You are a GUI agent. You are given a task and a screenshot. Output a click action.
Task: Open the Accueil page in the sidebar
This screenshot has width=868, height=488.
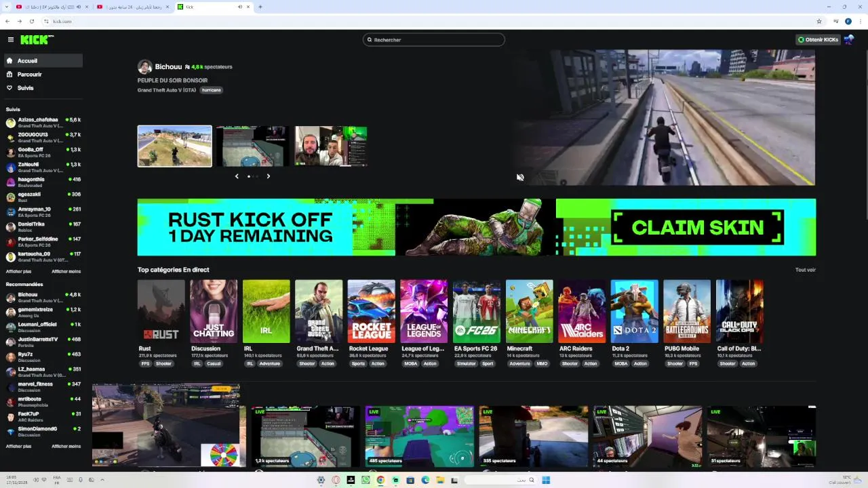[x=43, y=61]
